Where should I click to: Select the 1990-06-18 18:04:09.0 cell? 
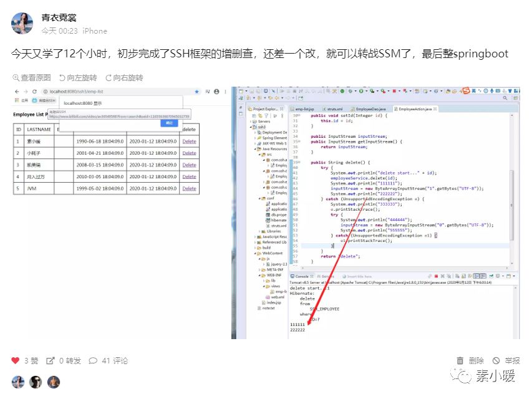pos(100,142)
